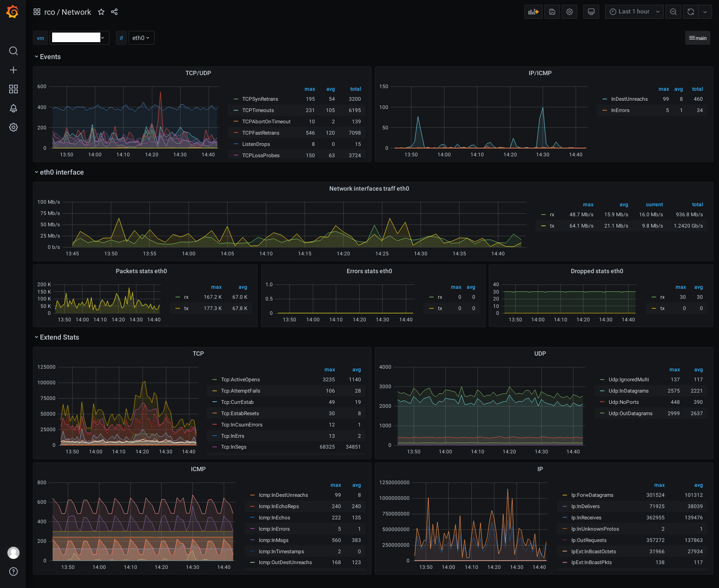The image size is (719, 588).
Task: Click the save dashboard icon
Action: [552, 12]
